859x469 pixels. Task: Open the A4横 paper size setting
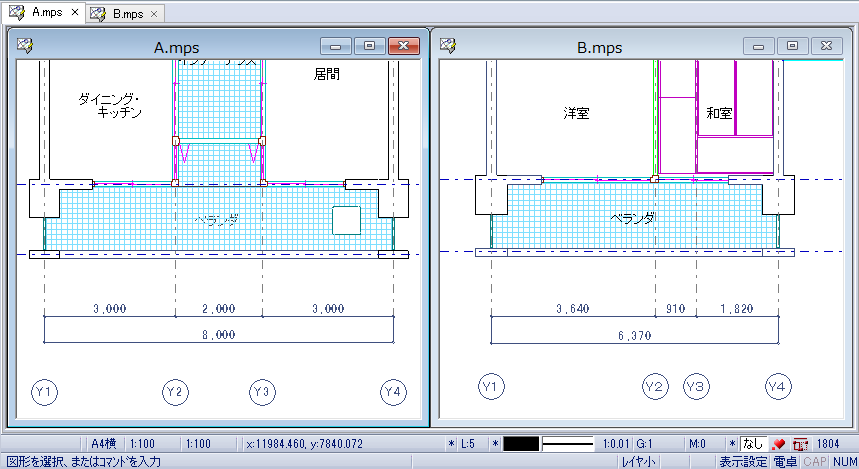tap(103, 444)
